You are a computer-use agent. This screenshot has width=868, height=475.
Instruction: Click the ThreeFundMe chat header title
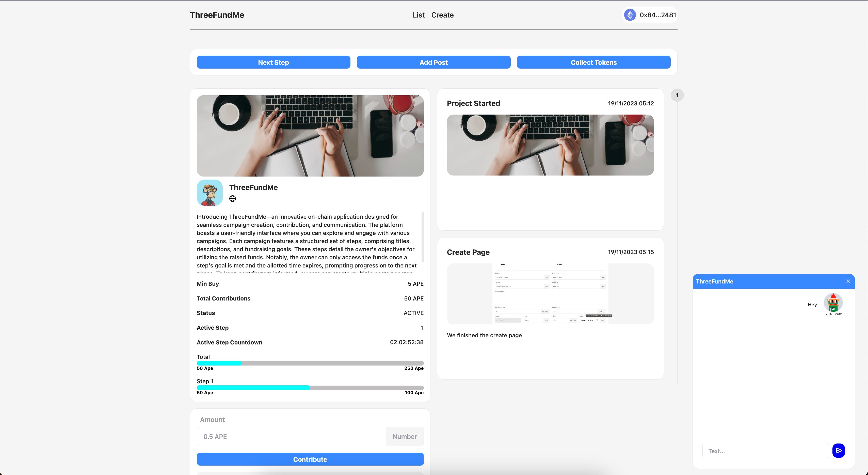(x=714, y=281)
